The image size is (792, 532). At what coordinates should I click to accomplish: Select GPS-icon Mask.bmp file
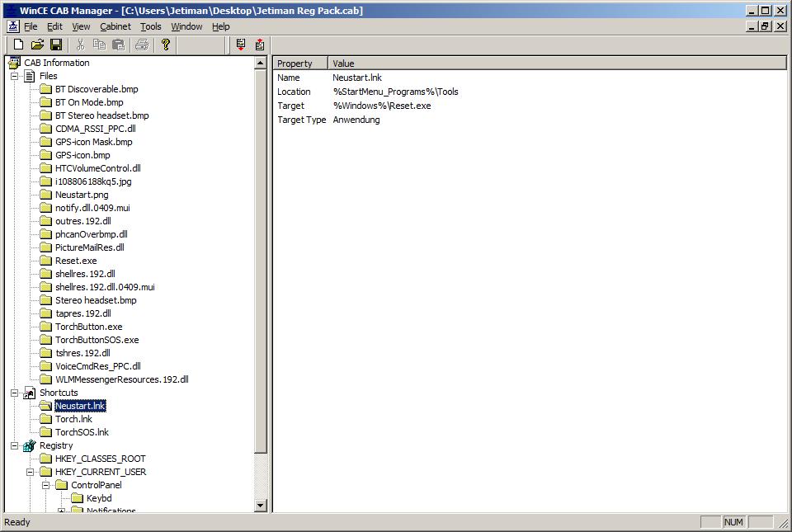[x=94, y=142]
